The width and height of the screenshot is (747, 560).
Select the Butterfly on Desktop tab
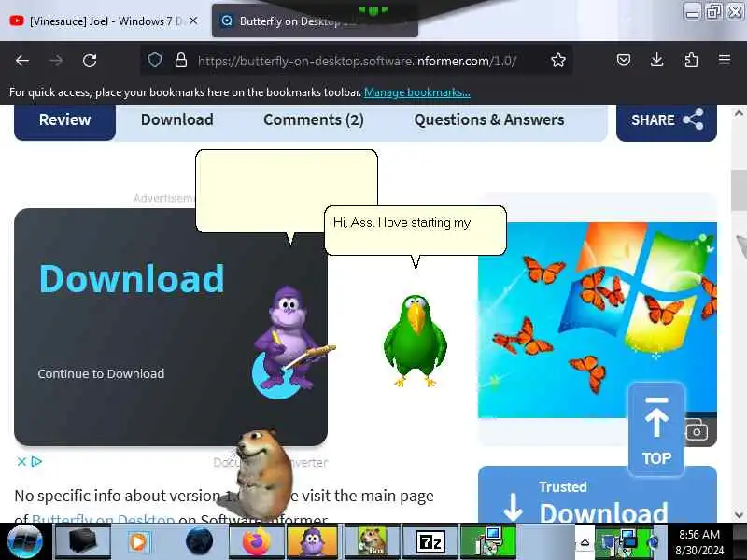315,21
